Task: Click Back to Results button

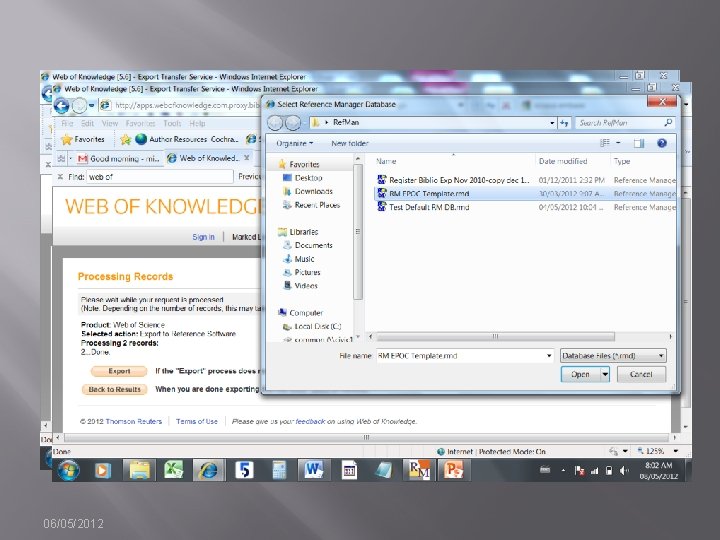Action: [x=114, y=389]
